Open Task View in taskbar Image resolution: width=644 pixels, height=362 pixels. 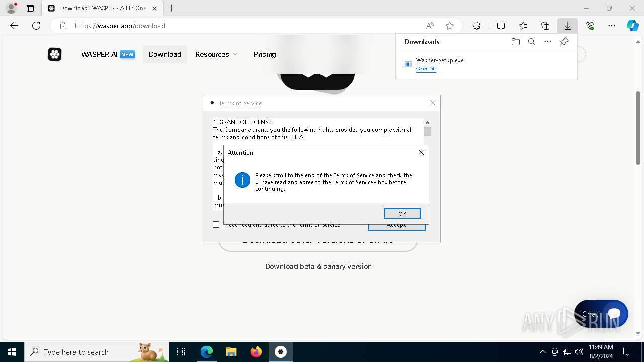point(182,352)
